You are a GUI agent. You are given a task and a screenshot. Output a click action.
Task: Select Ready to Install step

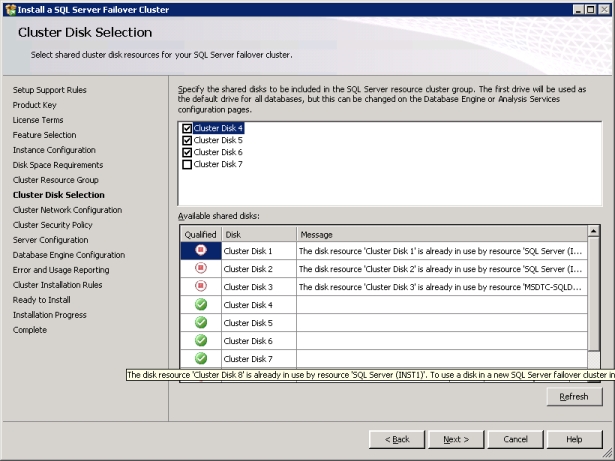coord(42,300)
